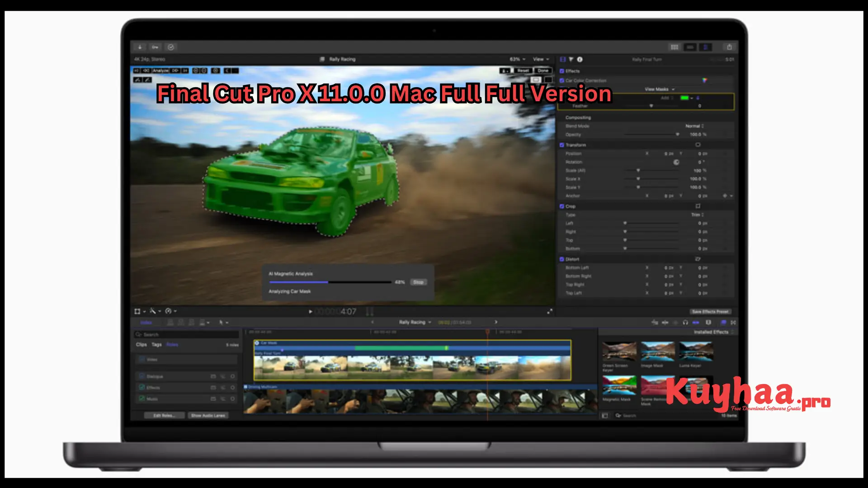Screen dimensions: 868x488
Task: Toggle the Transform checkbox
Action: click(562, 145)
